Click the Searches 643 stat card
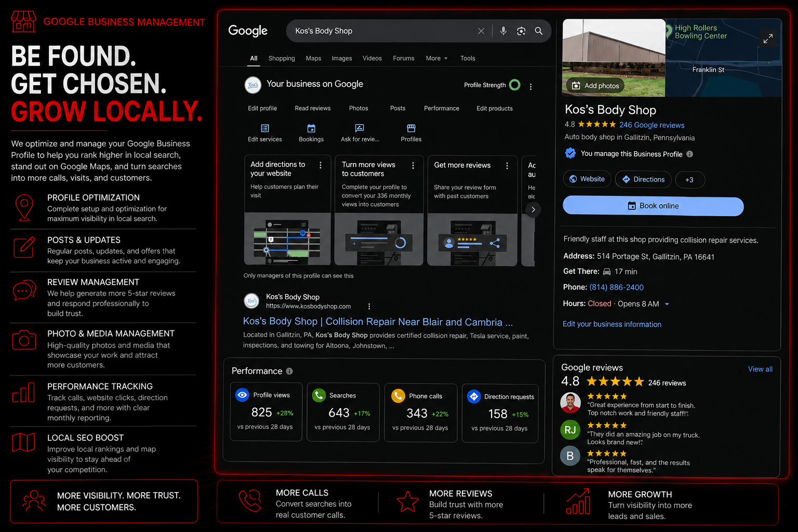The width and height of the screenshot is (798, 532). [343, 413]
